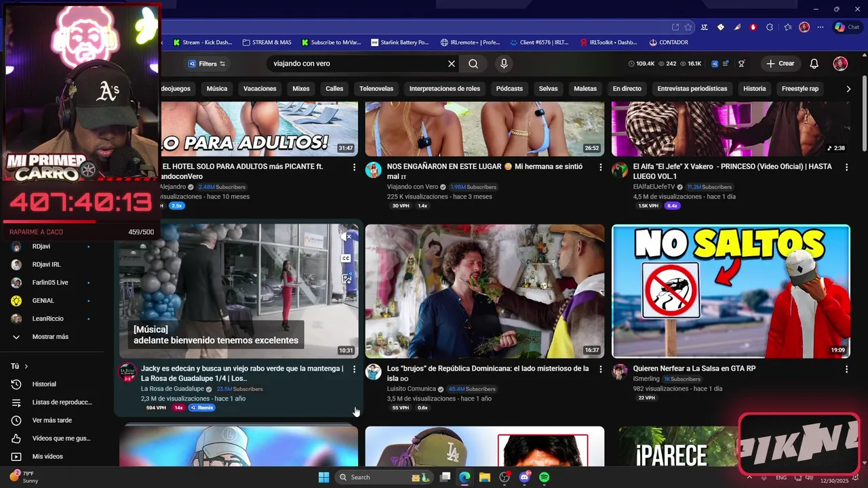Click the 'Jacky es edecán' video title
The width and height of the screenshot is (868, 488).
tap(242, 373)
